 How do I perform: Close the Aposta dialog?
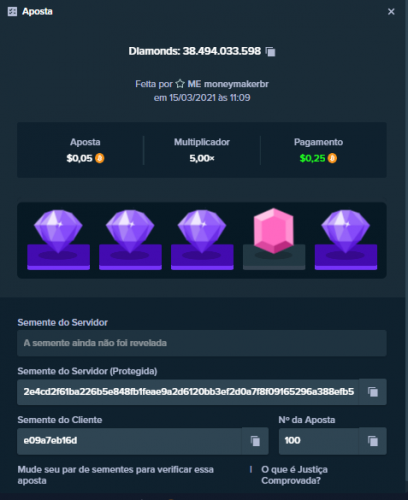(x=391, y=12)
